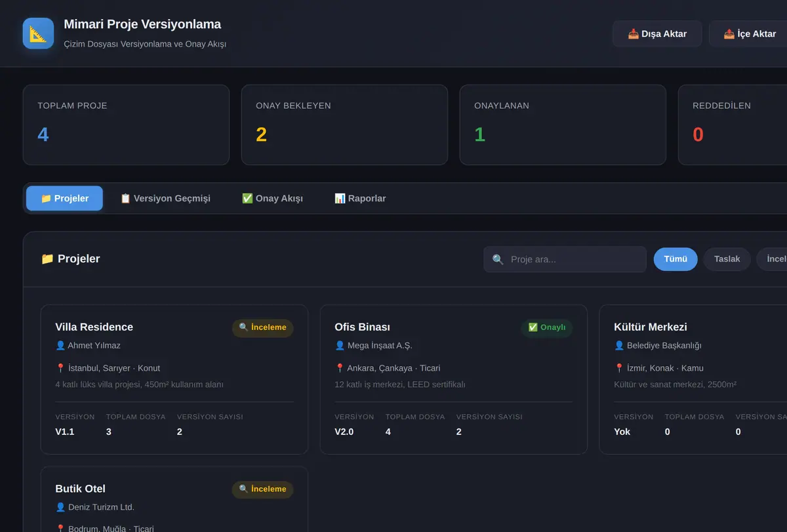Import data with the İçe Aktar button

750,33
